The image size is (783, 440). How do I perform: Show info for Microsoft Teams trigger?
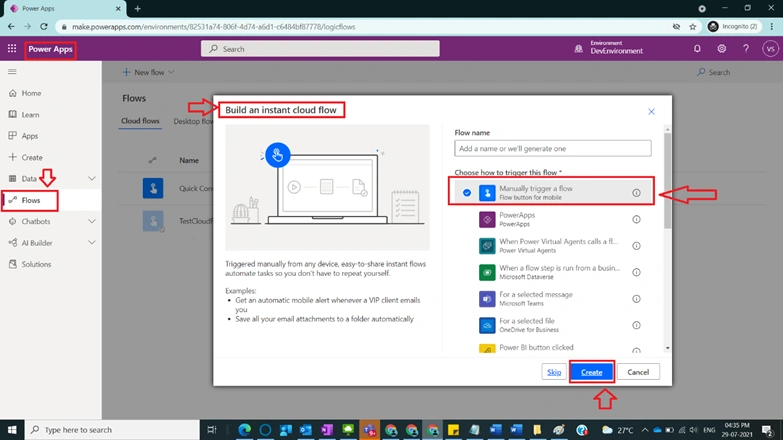coord(636,299)
